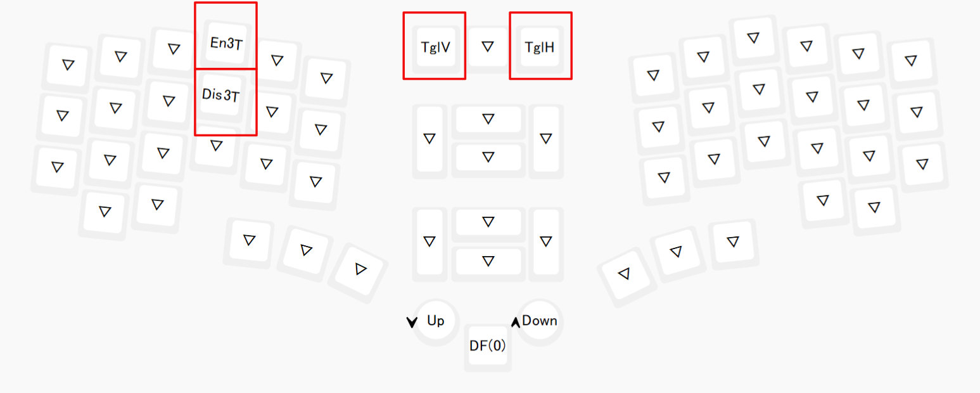The width and height of the screenshot is (980, 393).
Task: Select right thumb key with left-pointing triangle
Action: pos(624,274)
